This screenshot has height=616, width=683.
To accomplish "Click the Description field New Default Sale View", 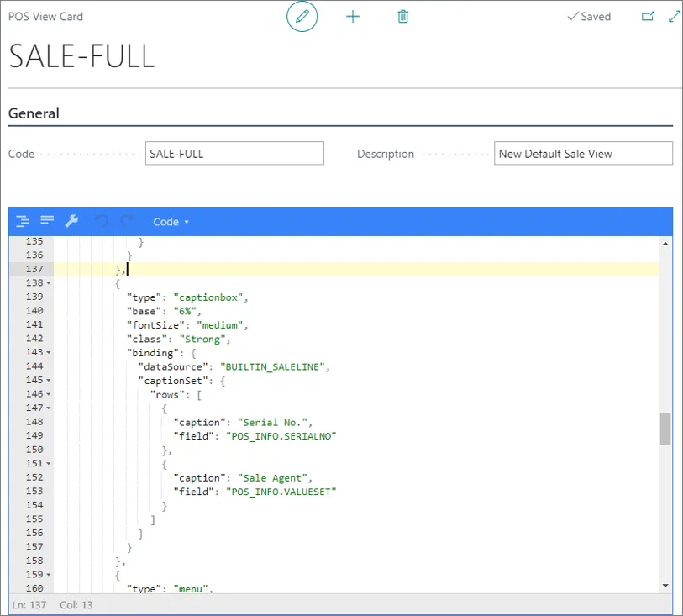I will point(583,153).
